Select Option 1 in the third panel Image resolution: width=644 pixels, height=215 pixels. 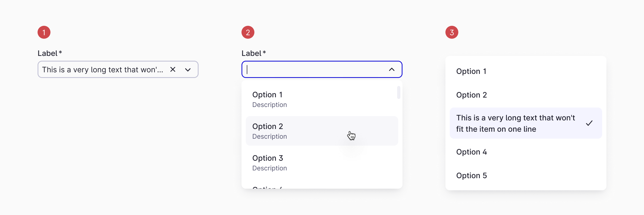471,71
